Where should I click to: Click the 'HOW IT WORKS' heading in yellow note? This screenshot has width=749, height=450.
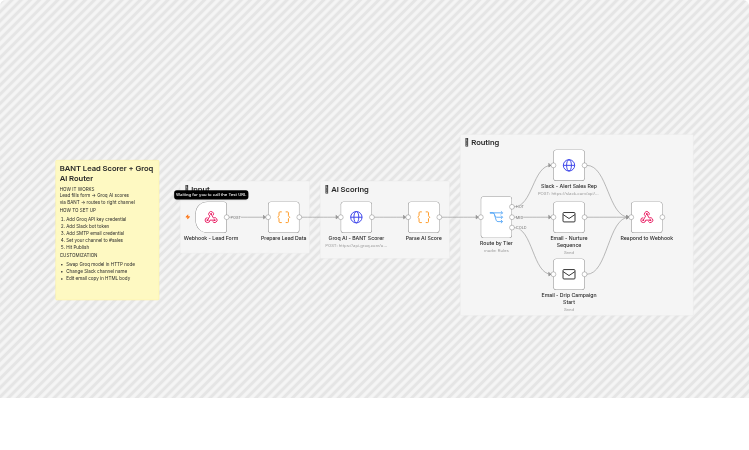pyautogui.click(x=77, y=189)
